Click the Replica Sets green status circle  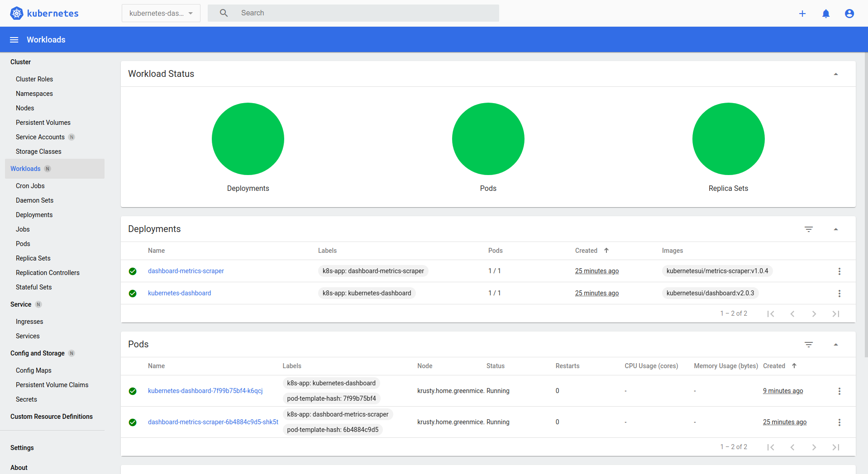pos(729,139)
